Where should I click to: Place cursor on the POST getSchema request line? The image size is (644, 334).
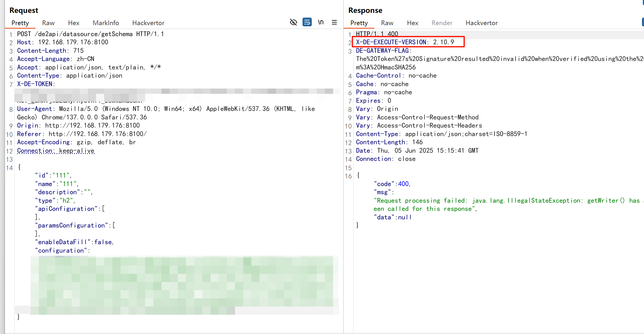pos(90,34)
